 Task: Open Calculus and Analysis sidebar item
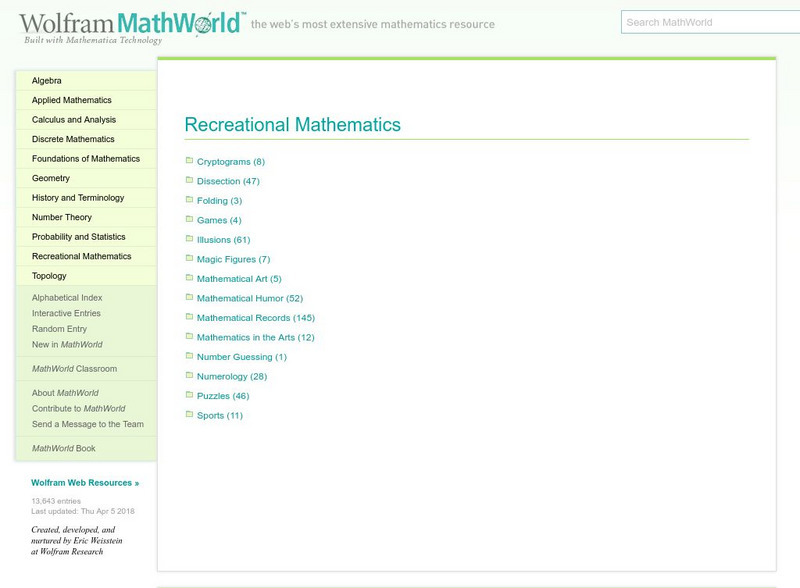tap(86, 119)
